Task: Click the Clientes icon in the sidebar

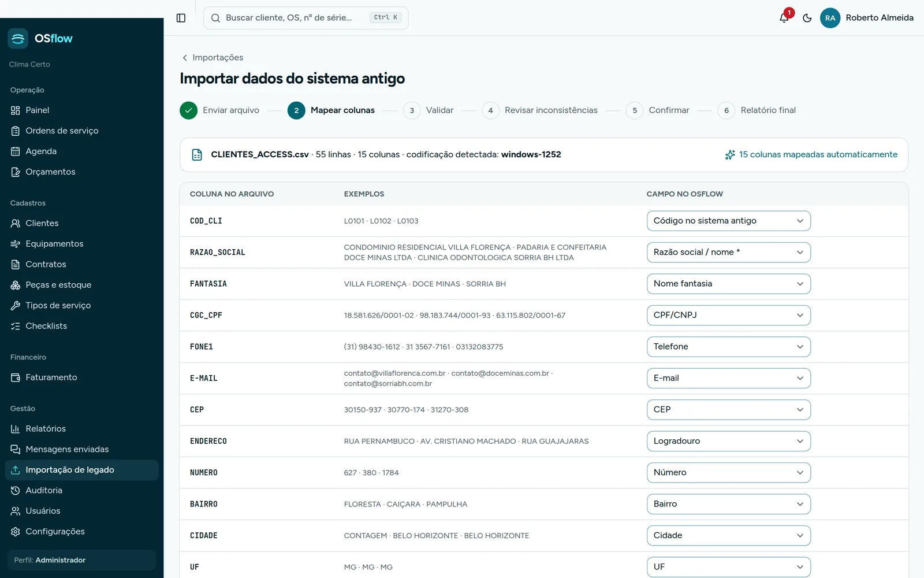Action: (x=16, y=223)
